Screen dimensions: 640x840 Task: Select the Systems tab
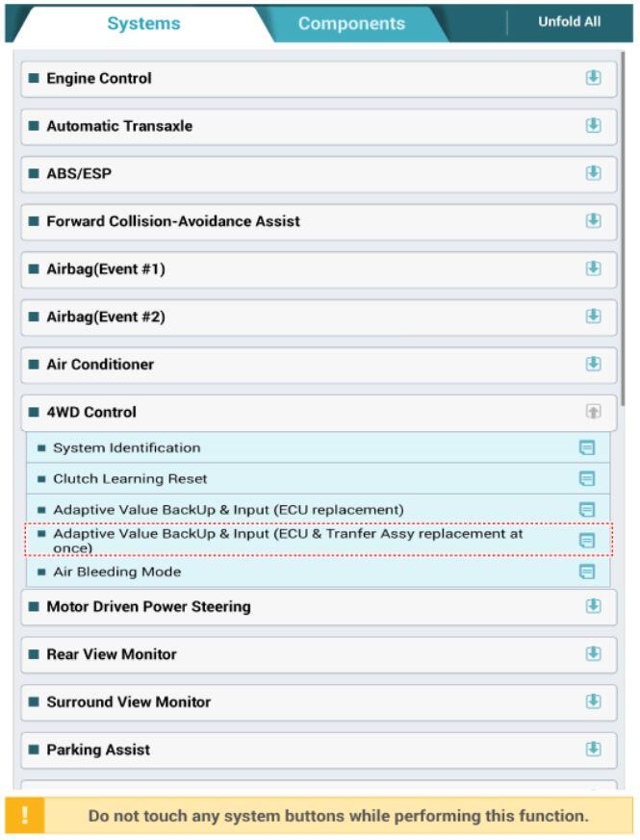coord(143,23)
